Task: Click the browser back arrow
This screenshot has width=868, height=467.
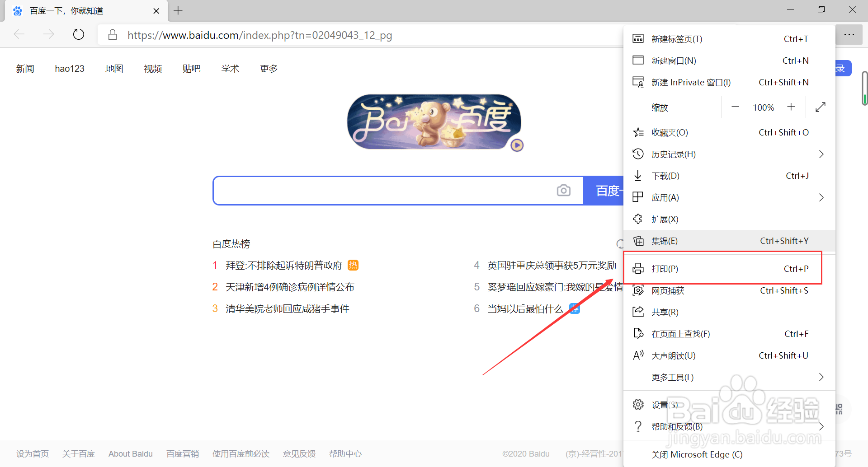Action: click(19, 34)
